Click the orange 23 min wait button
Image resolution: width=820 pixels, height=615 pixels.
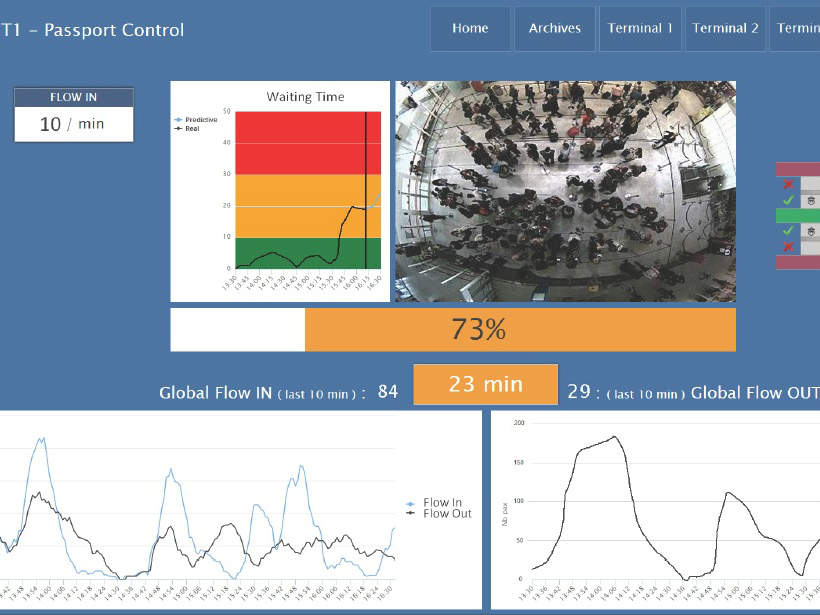click(x=486, y=384)
